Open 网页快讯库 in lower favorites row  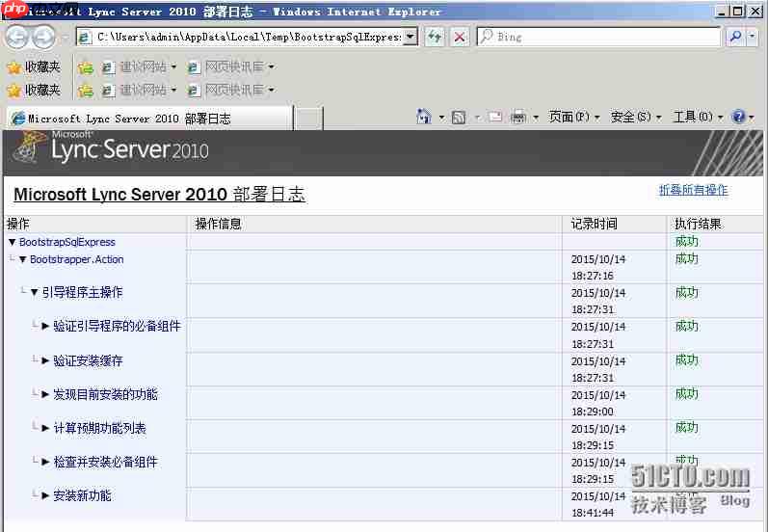click(x=231, y=90)
